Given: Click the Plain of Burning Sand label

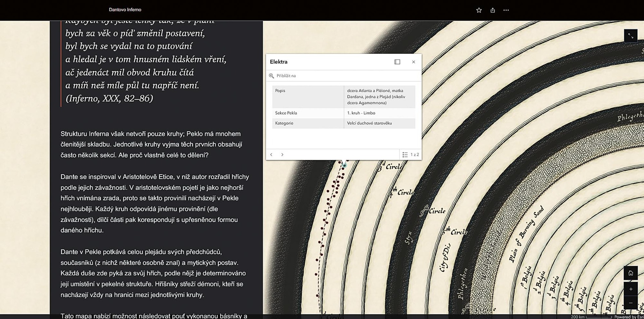Looking at the screenshot, I should coord(526,234).
